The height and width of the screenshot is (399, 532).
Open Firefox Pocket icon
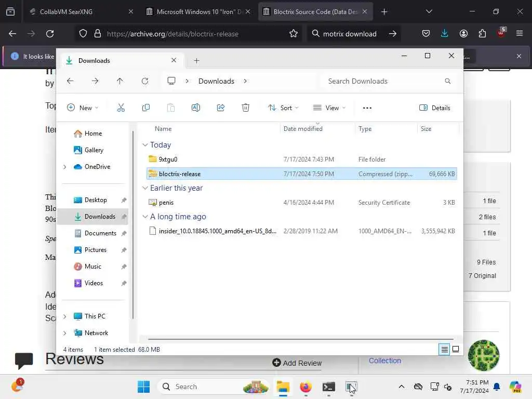(x=426, y=34)
